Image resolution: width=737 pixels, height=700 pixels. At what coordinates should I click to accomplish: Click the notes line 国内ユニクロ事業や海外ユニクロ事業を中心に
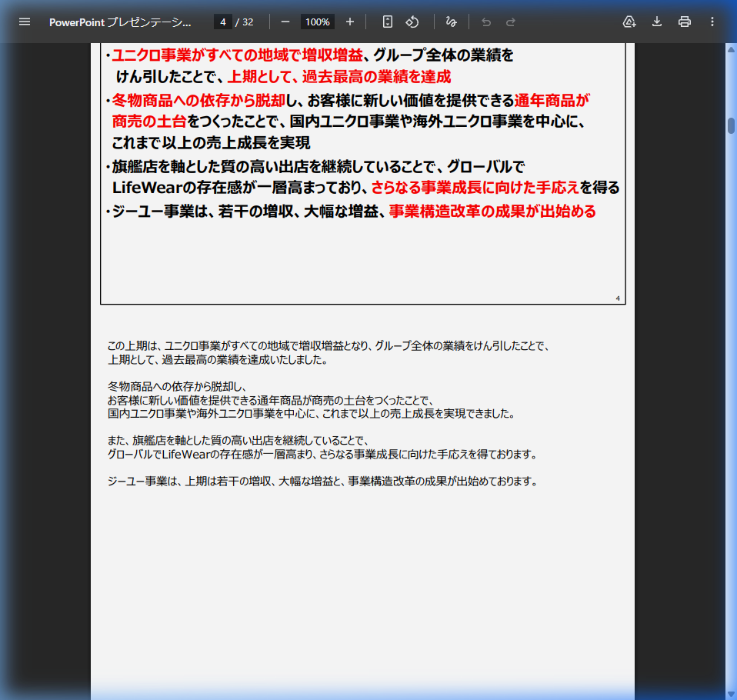click(x=312, y=414)
